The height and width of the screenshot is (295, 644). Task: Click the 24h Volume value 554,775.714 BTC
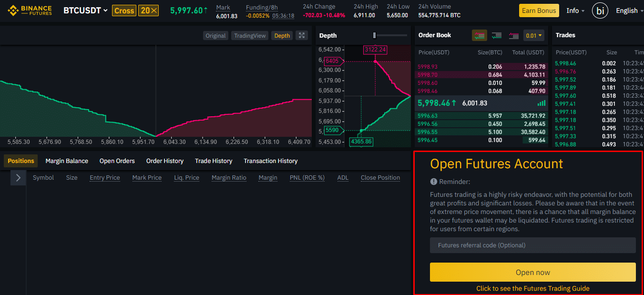click(440, 15)
